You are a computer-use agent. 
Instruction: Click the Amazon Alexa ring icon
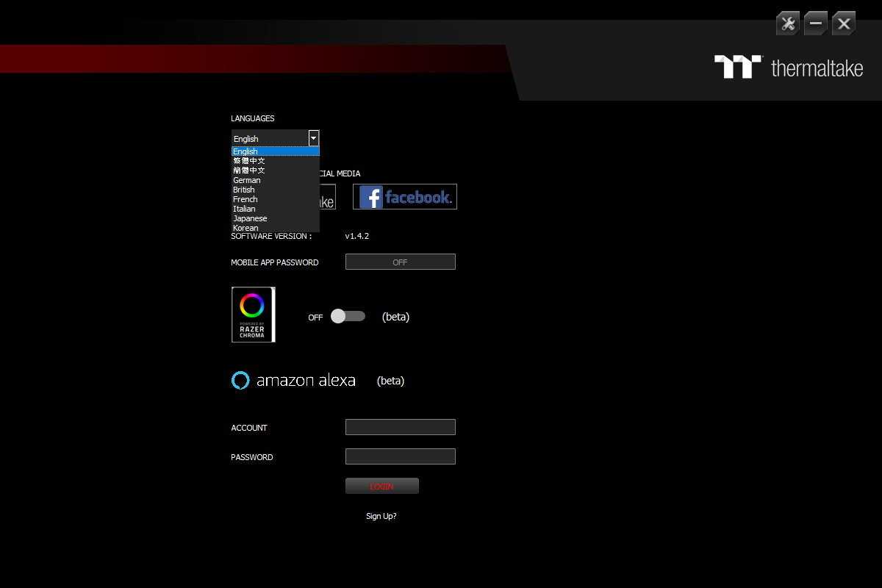(240, 380)
